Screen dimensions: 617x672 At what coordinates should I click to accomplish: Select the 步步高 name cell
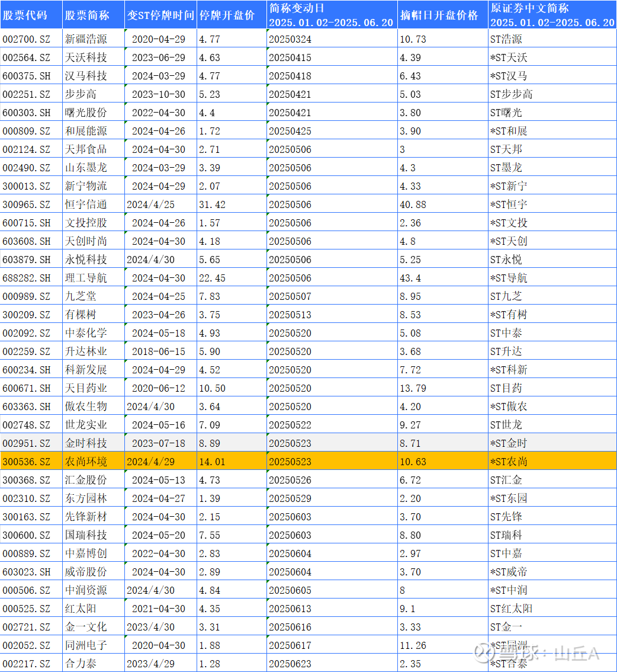[94, 94]
